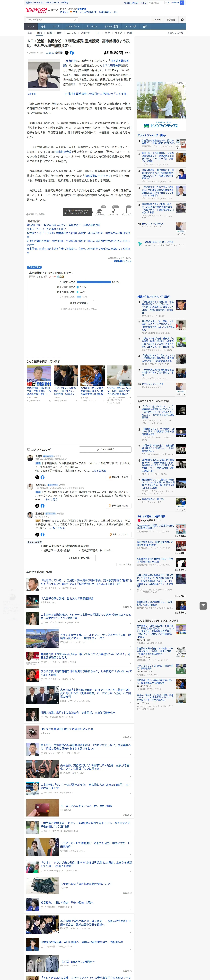Open マイページ link
The width and height of the screenshot is (210, 980).
point(157,20)
